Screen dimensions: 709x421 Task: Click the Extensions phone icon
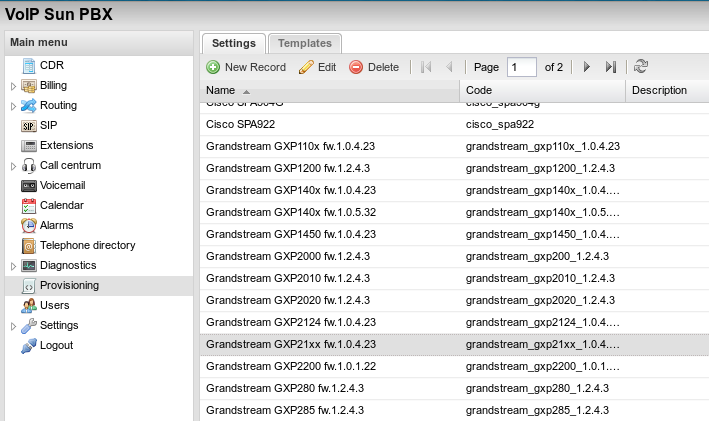[x=29, y=146]
